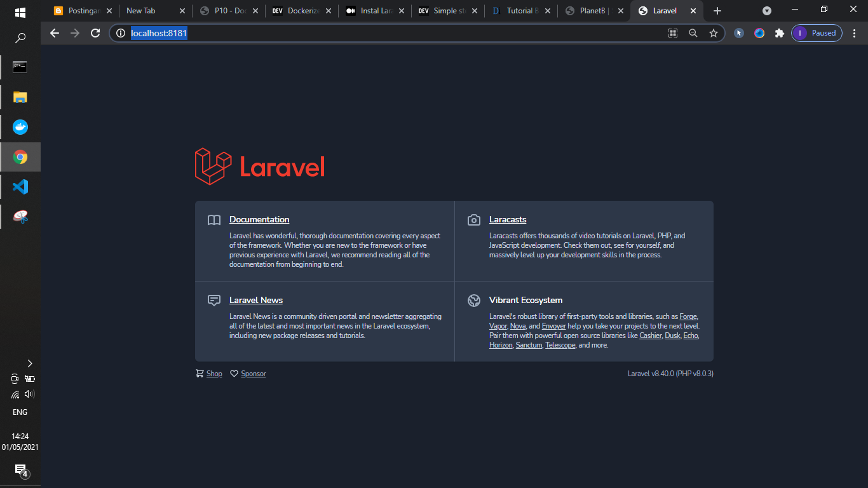Open Visual Studio Code from the taskbar
The image size is (868, 488).
coord(20,187)
